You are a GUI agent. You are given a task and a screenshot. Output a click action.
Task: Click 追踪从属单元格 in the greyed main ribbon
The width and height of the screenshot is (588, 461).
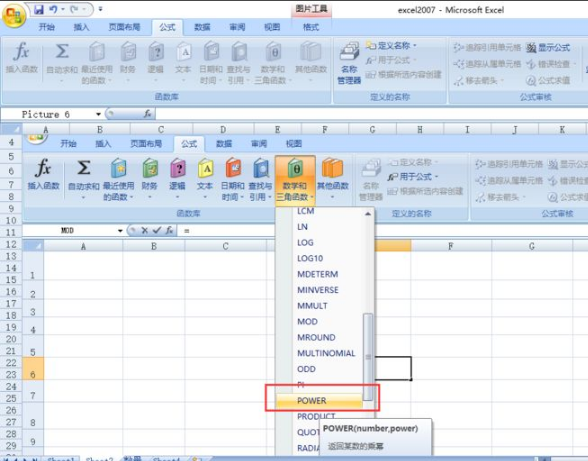point(487,64)
